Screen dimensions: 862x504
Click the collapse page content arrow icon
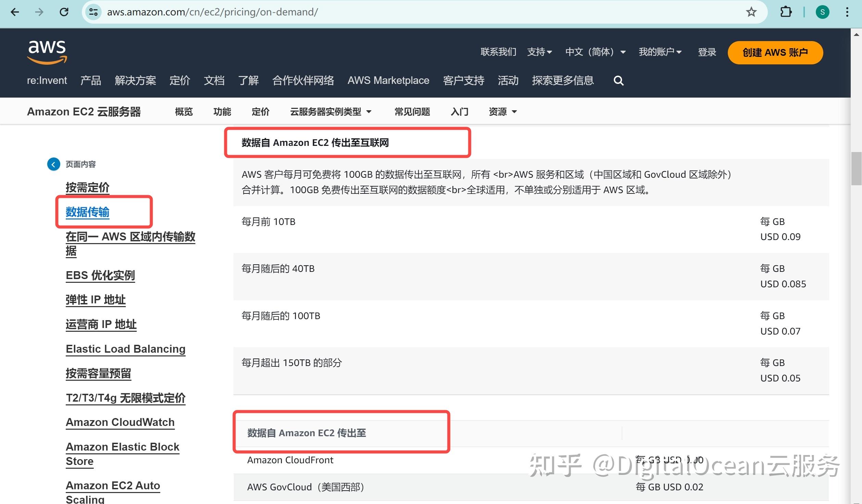click(x=54, y=164)
